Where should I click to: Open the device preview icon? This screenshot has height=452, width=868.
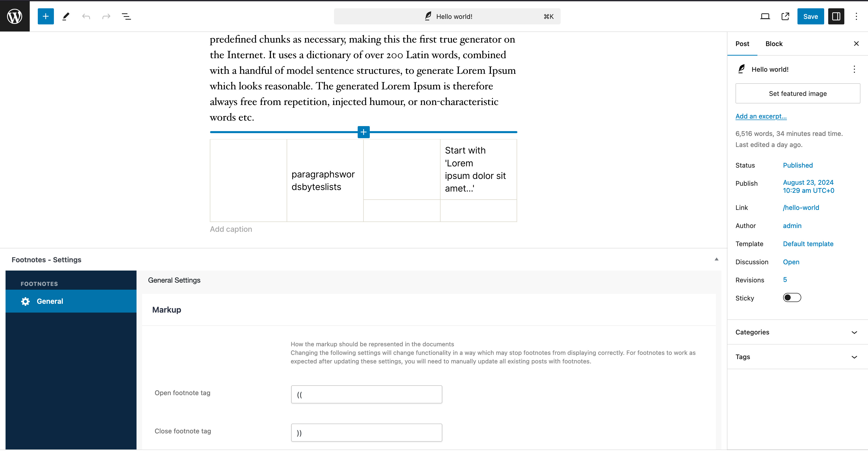click(x=765, y=16)
